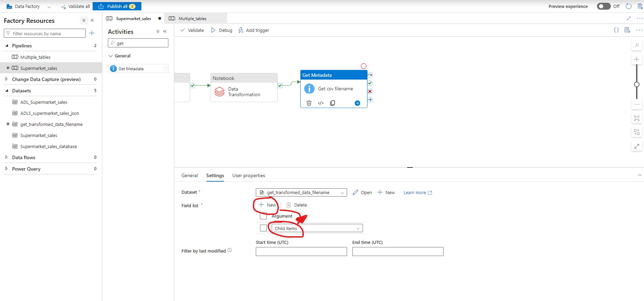Click the pipeline ellipsis more options
Image resolution: width=644 pixels, height=301 pixels.
tap(639, 30)
